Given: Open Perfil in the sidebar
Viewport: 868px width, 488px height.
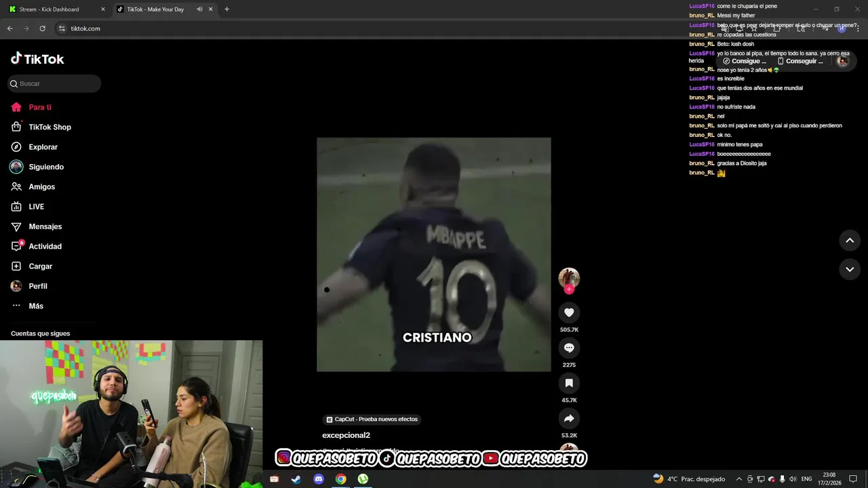Looking at the screenshot, I should [31, 286].
